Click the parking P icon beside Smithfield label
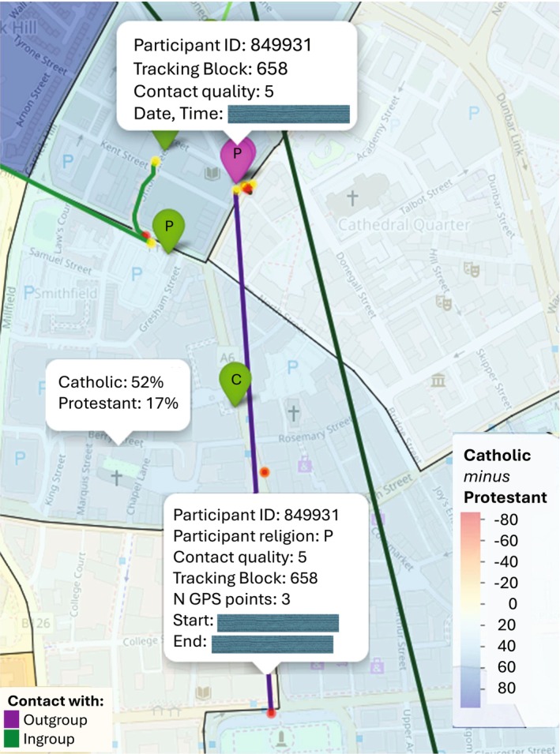The image size is (560, 754). coord(29,292)
